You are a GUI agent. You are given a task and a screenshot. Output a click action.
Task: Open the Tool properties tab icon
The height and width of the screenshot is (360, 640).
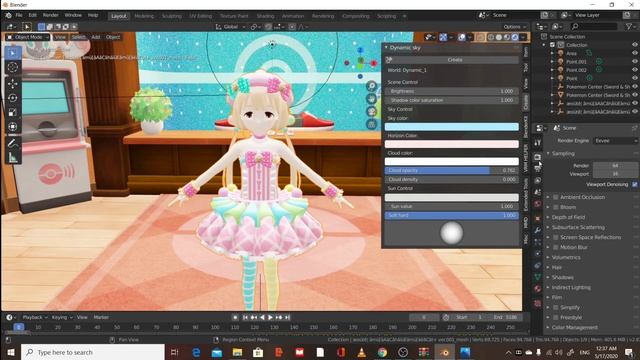pos(538,142)
